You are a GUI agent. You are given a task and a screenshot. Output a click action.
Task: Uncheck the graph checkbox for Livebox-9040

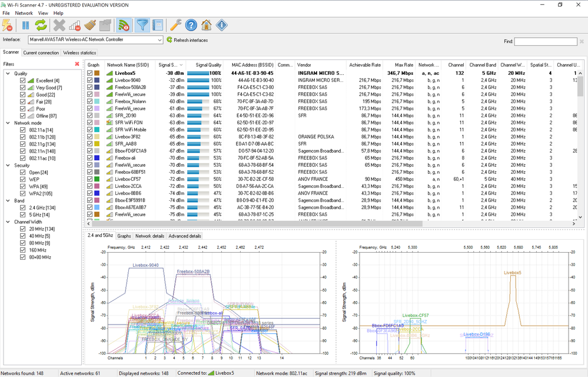tap(90, 80)
